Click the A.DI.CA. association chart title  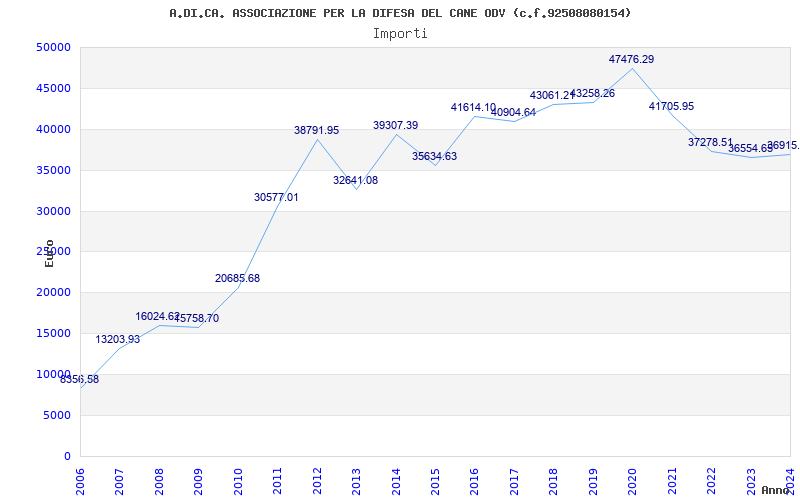click(x=400, y=13)
